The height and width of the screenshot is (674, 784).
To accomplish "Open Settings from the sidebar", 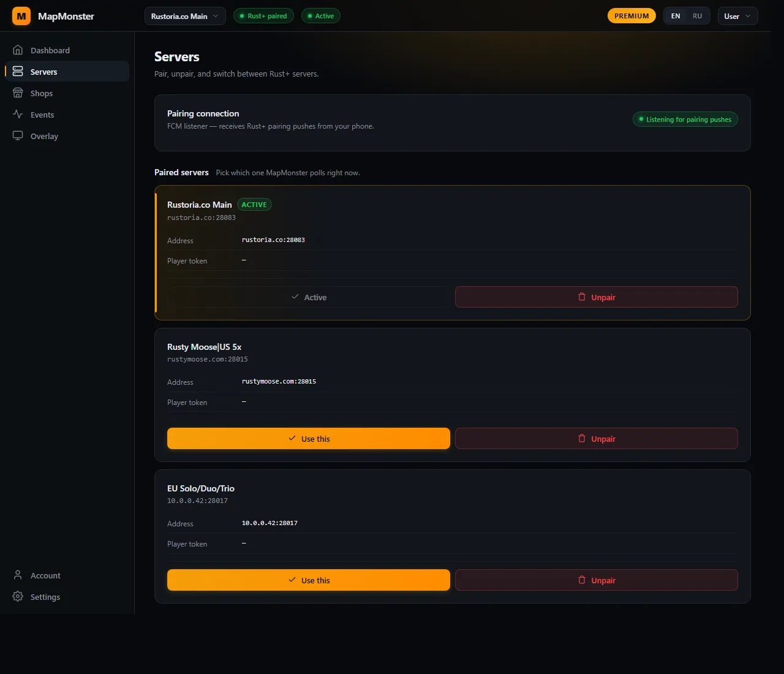I will tap(67, 597).
